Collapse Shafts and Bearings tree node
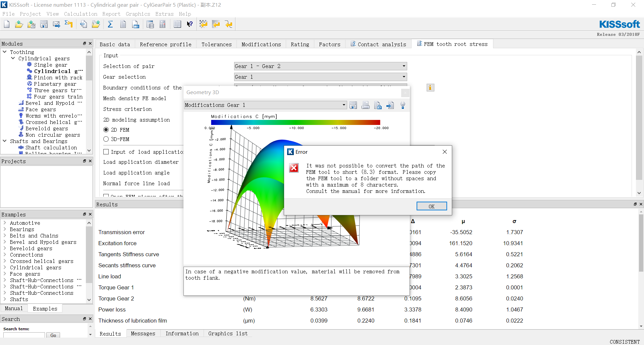Viewport: 644px width, 345px height. [x=5, y=141]
